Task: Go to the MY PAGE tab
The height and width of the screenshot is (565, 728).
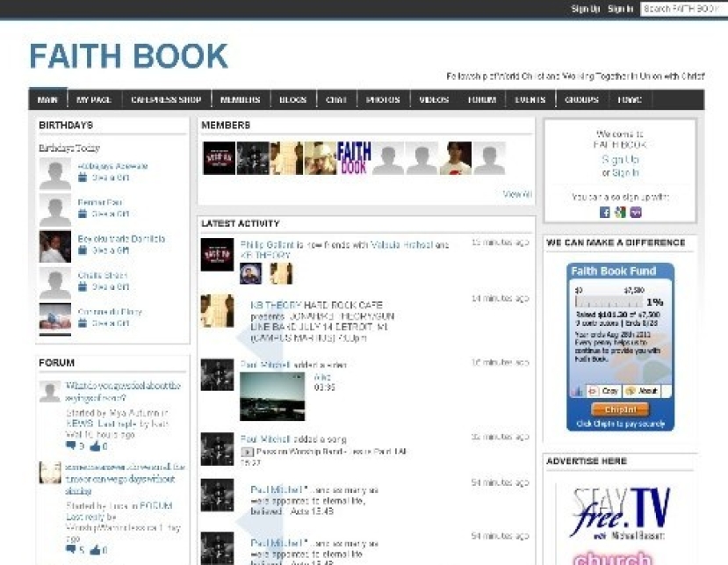Action: [x=94, y=99]
